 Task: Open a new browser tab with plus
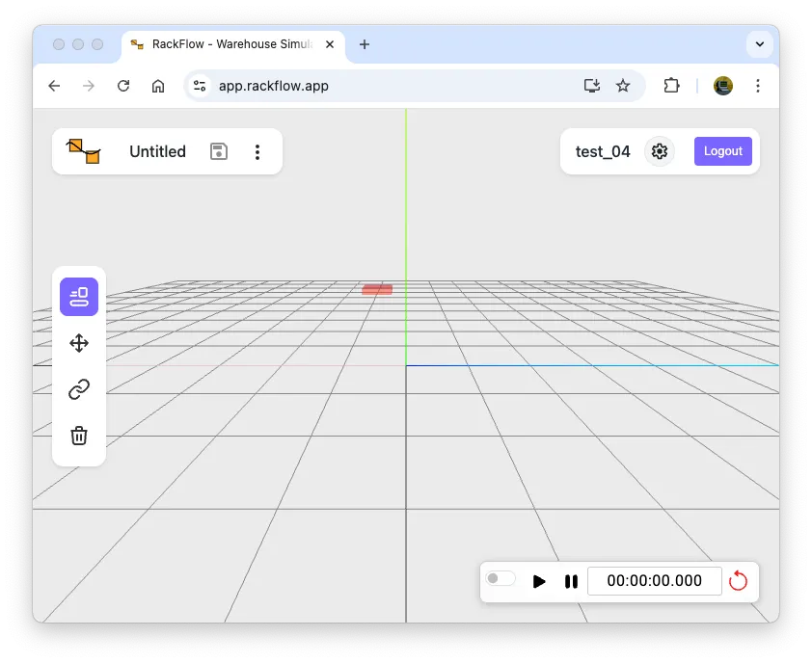tap(364, 44)
